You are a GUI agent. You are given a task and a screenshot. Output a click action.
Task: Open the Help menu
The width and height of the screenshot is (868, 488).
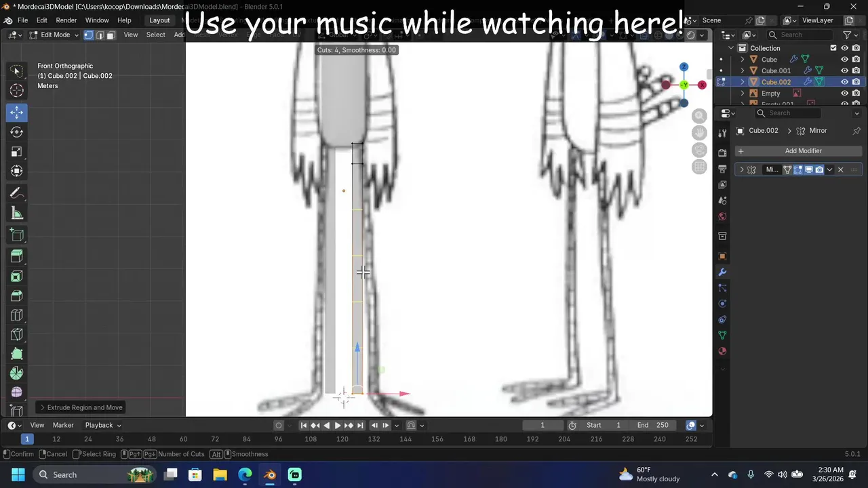[124, 20]
